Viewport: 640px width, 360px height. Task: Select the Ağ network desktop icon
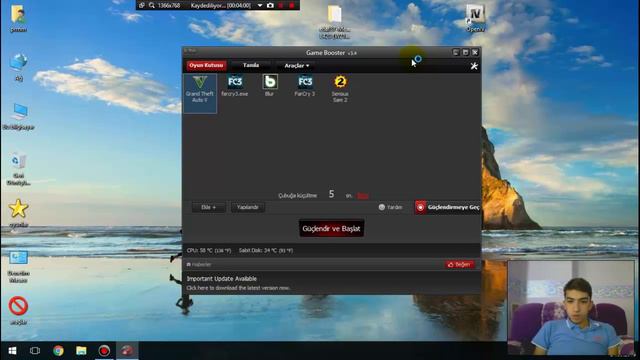(18, 67)
